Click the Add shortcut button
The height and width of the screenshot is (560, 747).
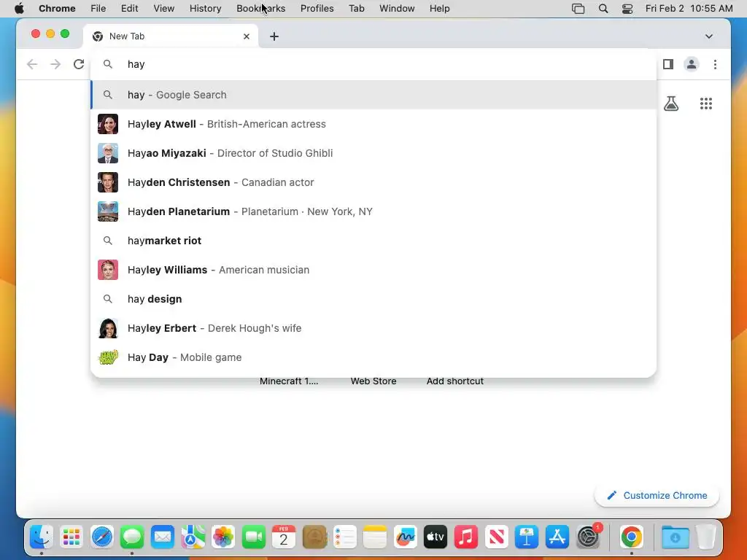(455, 381)
